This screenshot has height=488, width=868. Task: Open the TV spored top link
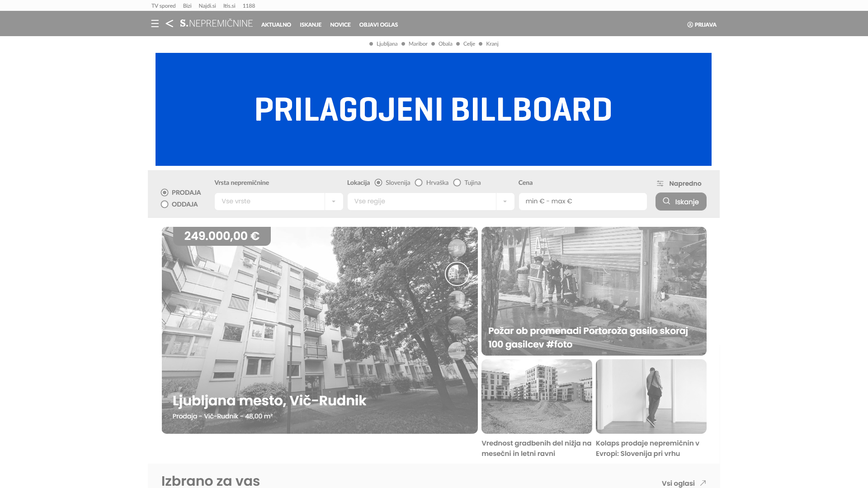point(163,6)
